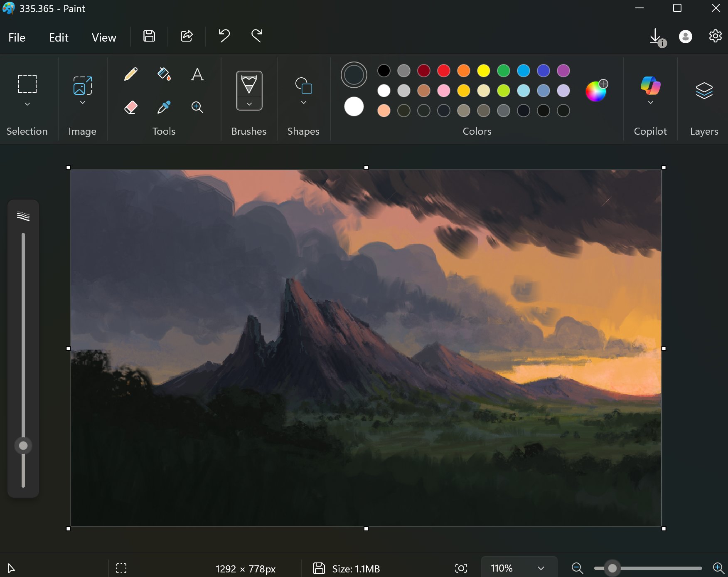Click the zoom slider handle

612,568
